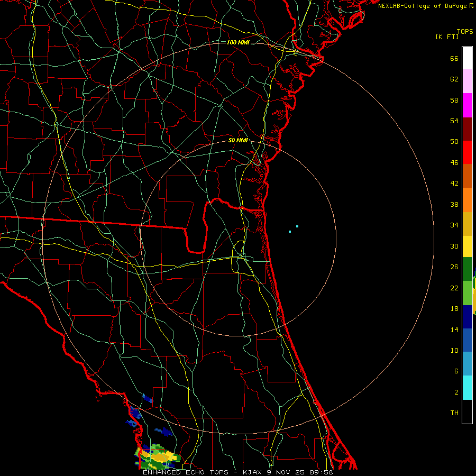Click the white swatch on the tops legend

(x=467, y=58)
